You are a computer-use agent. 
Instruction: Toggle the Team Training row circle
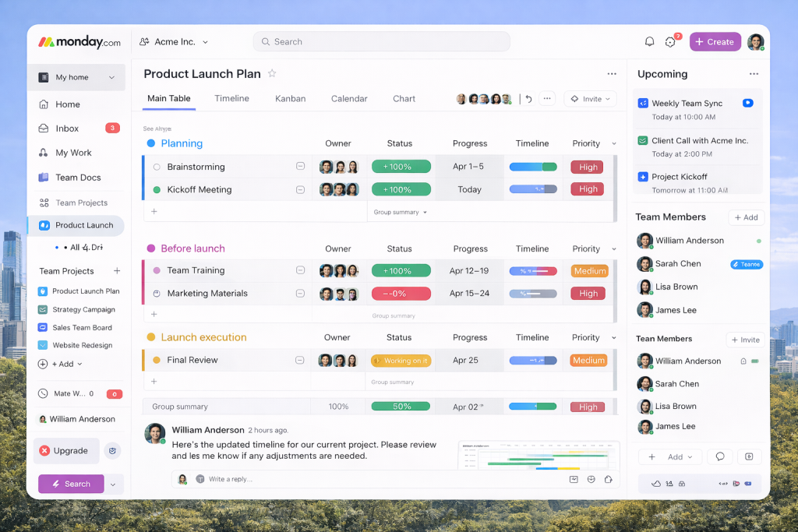tap(157, 270)
